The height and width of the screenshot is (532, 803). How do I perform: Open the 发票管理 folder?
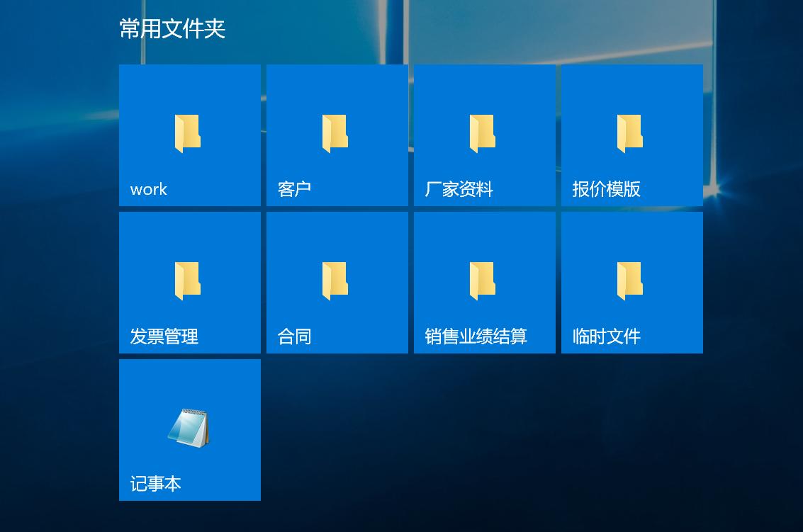point(189,282)
